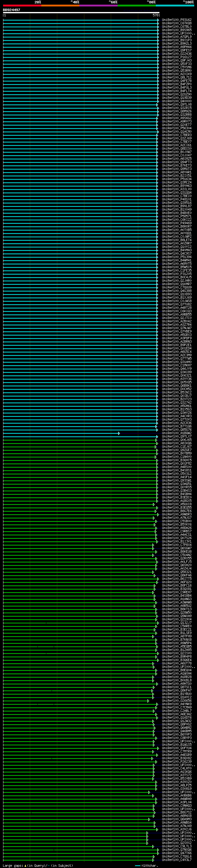The image size is (197, 868).
Task: Open hit UniRef100_P93162
Action: pyautogui.click(x=177, y=20)
